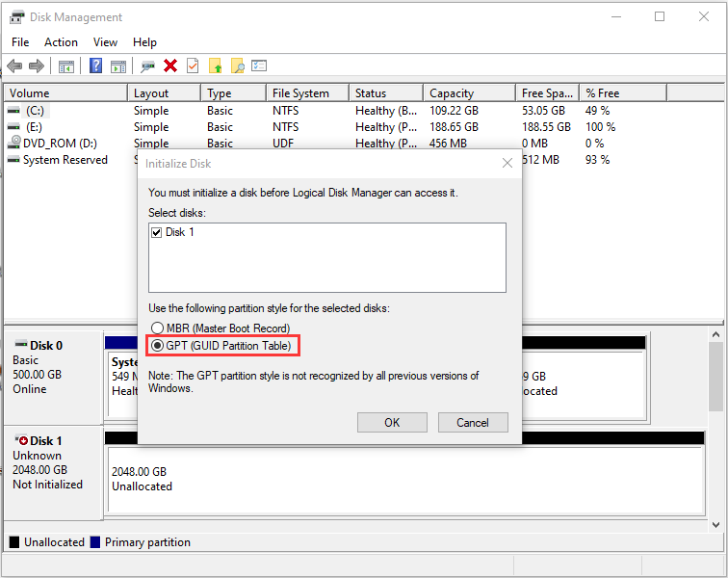Open the Help menu
The height and width of the screenshot is (578, 728).
point(144,42)
